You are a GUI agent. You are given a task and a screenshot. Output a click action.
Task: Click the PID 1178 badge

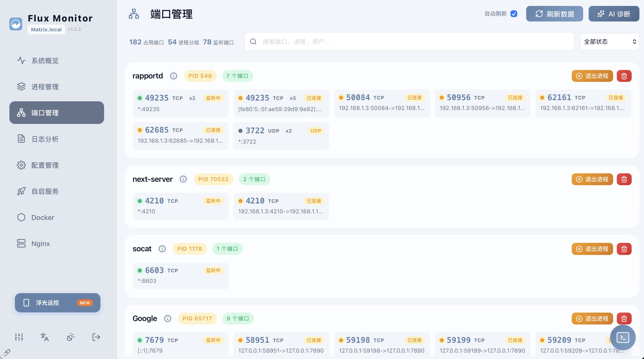(x=189, y=249)
